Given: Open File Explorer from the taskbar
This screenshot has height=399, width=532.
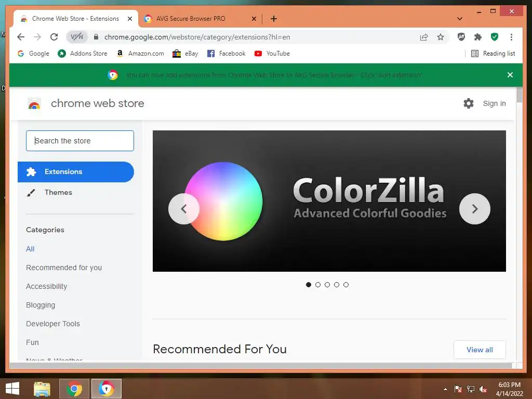Looking at the screenshot, I should [x=42, y=389].
